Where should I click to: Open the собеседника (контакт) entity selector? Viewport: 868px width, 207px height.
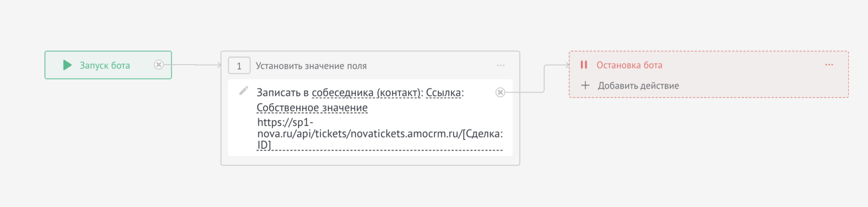[x=366, y=93]
